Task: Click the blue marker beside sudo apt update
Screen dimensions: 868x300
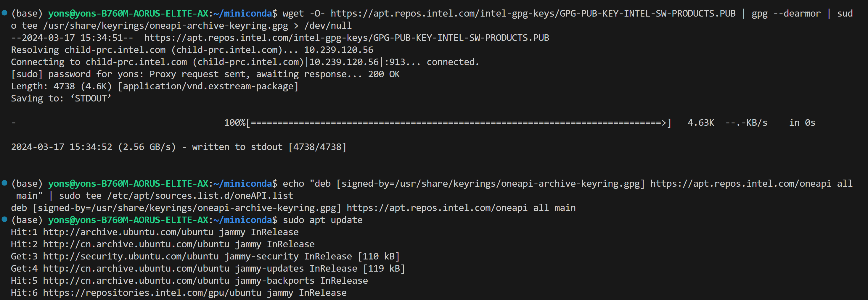Action: coord(4,219)
